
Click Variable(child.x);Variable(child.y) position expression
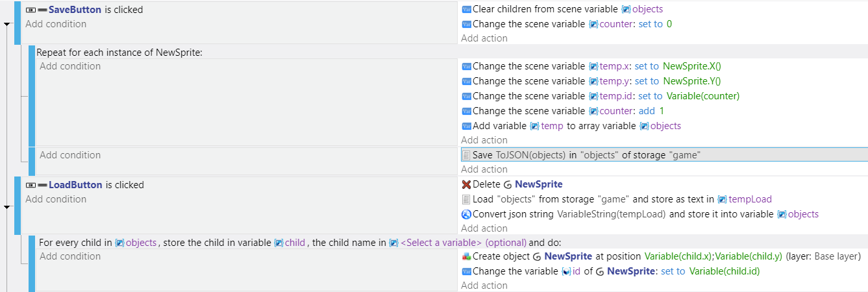pos(713,256)
